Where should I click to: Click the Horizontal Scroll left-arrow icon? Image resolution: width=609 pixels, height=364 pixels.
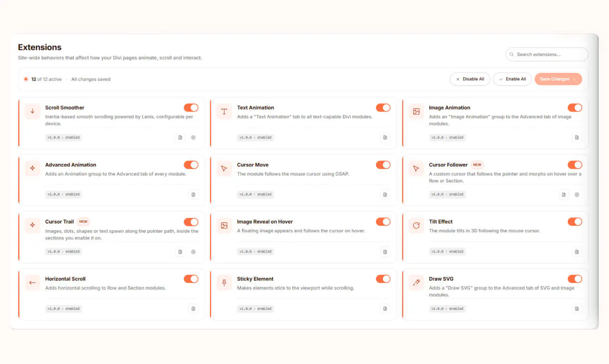coord(33,283)
